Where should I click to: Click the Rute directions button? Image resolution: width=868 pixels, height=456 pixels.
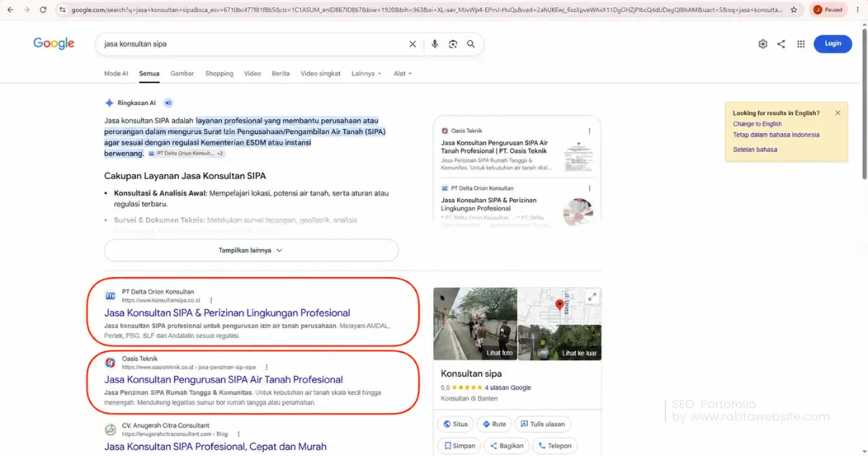point(494,424)
